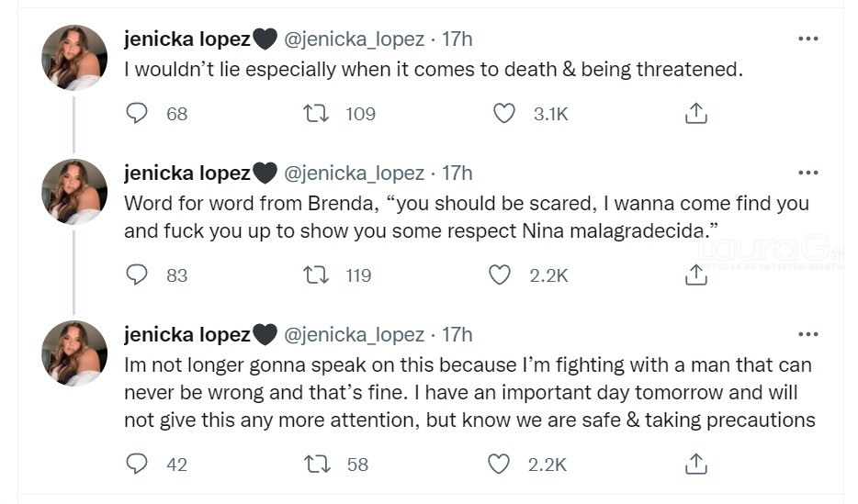This screenshot has height=504, width=858.
Task: Reply to the tweet with 42 replies
Action: [x=137, y=464]
